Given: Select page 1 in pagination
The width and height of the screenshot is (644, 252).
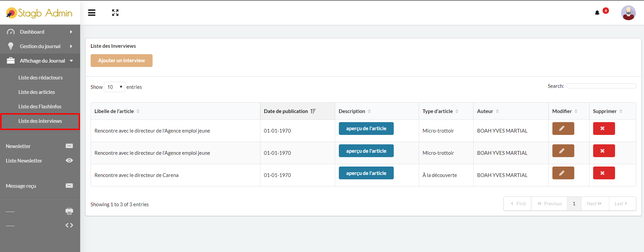Looking at the screenshot, I should click(x=574, y=204).
